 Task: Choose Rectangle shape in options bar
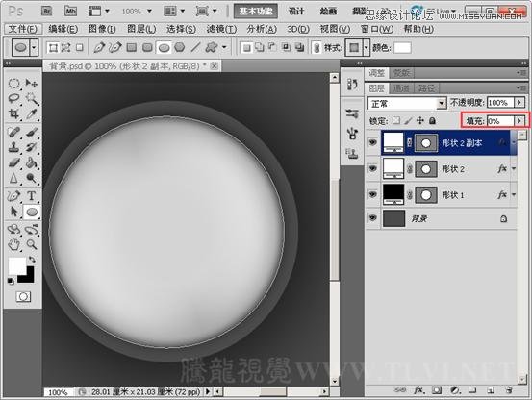click(x=131, y=47)
